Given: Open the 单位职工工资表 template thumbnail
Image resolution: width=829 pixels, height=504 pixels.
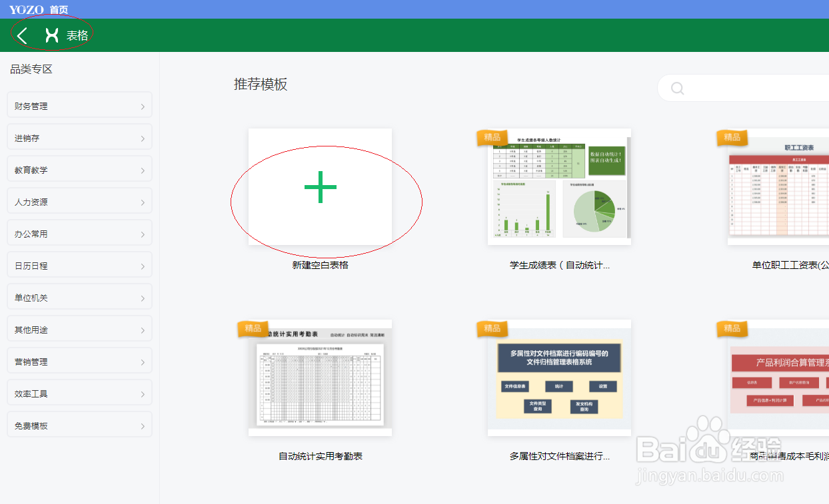Looking at the screenshot, I should (778, 187).
